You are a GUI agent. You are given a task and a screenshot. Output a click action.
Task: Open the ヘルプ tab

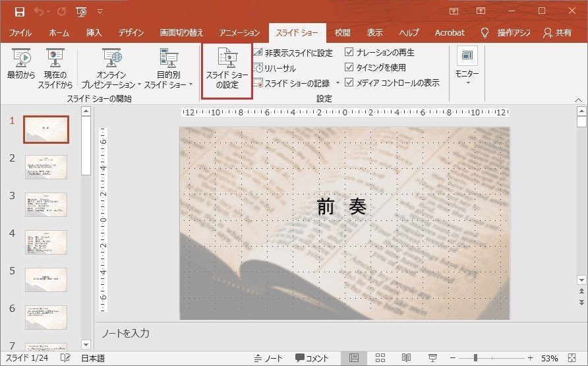[409, 33]
